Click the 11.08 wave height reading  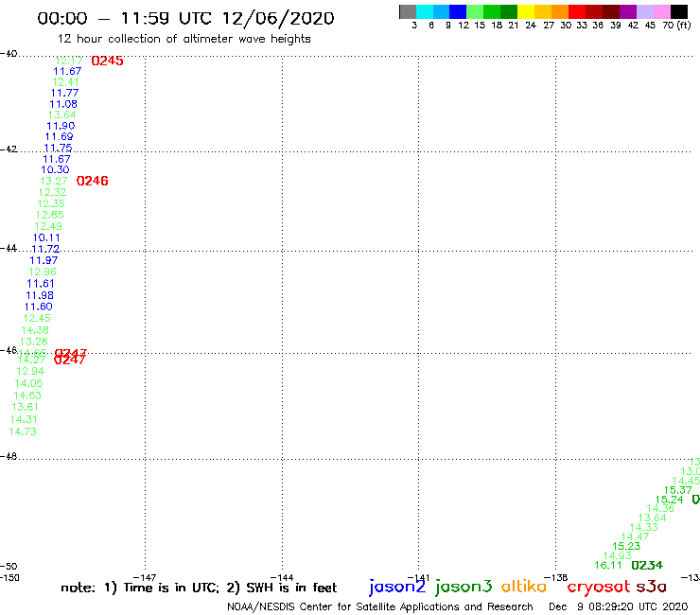63,104
